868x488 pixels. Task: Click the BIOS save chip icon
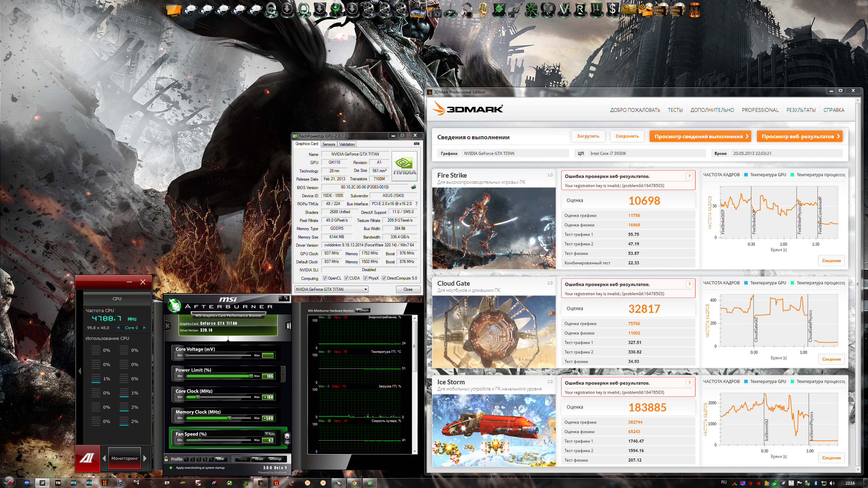click(414, 187)
